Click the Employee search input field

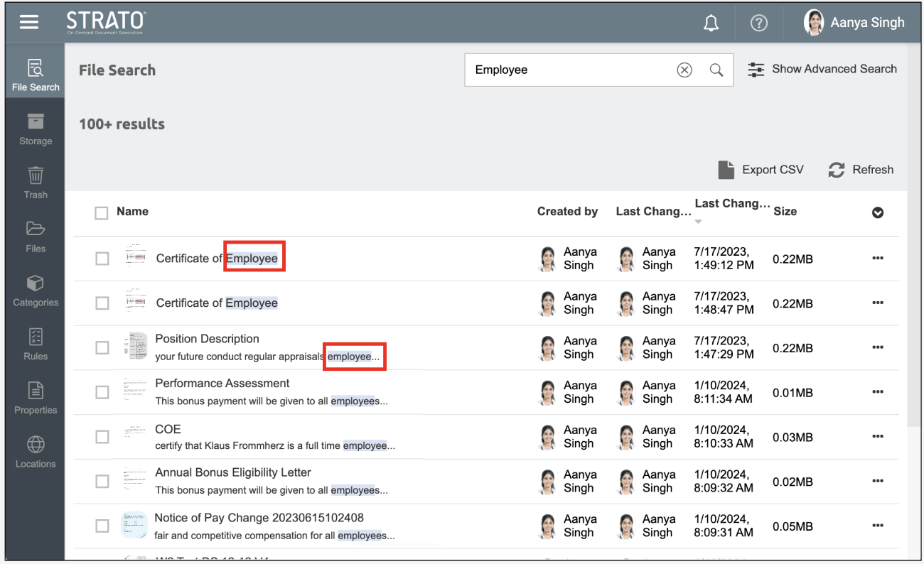[x=569, y=70]
